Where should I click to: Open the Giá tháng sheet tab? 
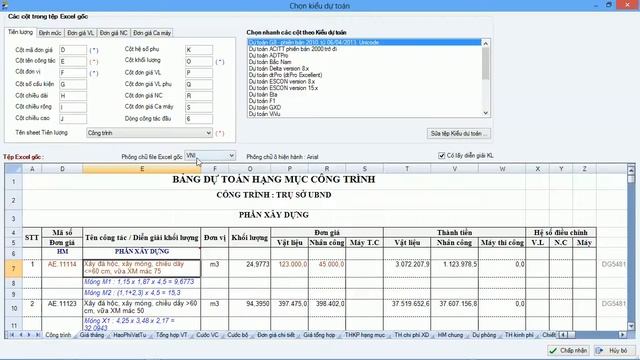(92, 335)
